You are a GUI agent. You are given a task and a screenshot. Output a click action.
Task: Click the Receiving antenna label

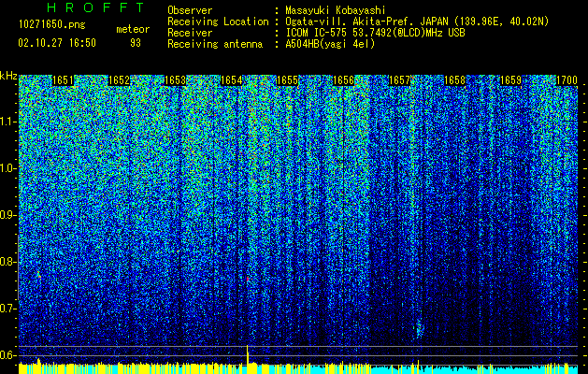[215, 44]
